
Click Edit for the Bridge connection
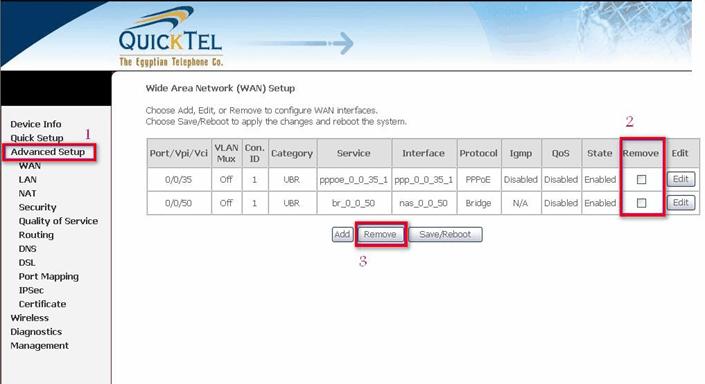[x=681, y=202]
